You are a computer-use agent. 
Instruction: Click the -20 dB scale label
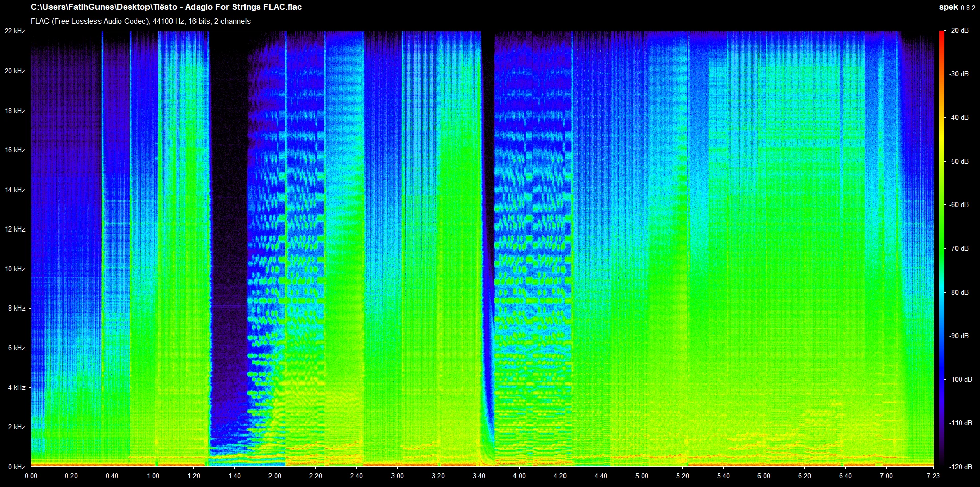point(959,31)
